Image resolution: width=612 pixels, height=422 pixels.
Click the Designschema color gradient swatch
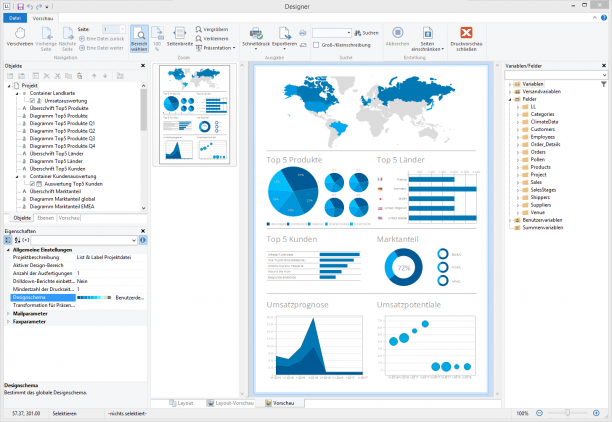coord(94,297)
